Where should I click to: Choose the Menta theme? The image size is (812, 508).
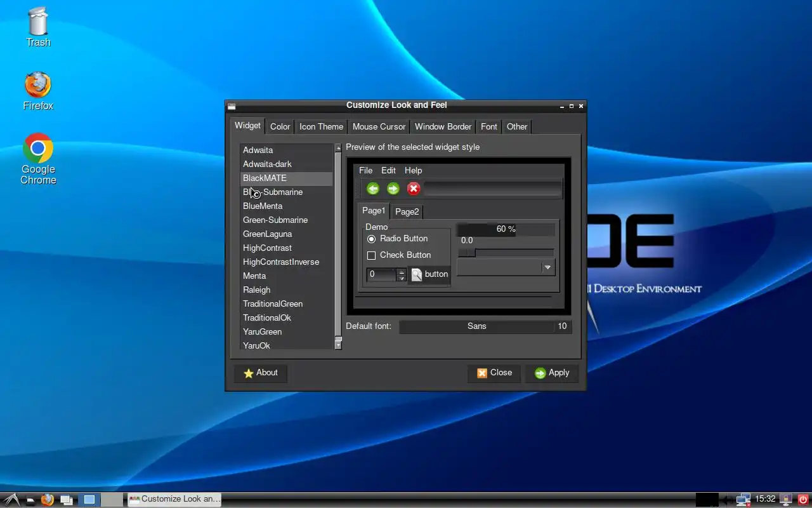coord(286,276)
